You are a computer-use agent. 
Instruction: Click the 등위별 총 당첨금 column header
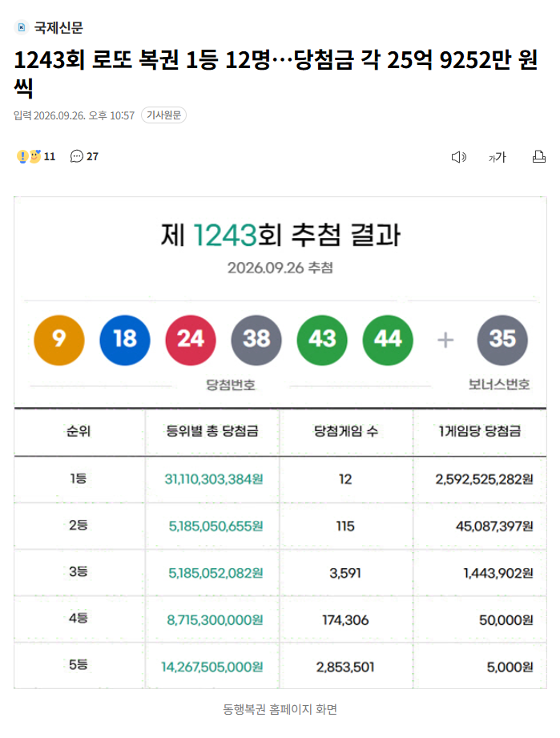212,430
